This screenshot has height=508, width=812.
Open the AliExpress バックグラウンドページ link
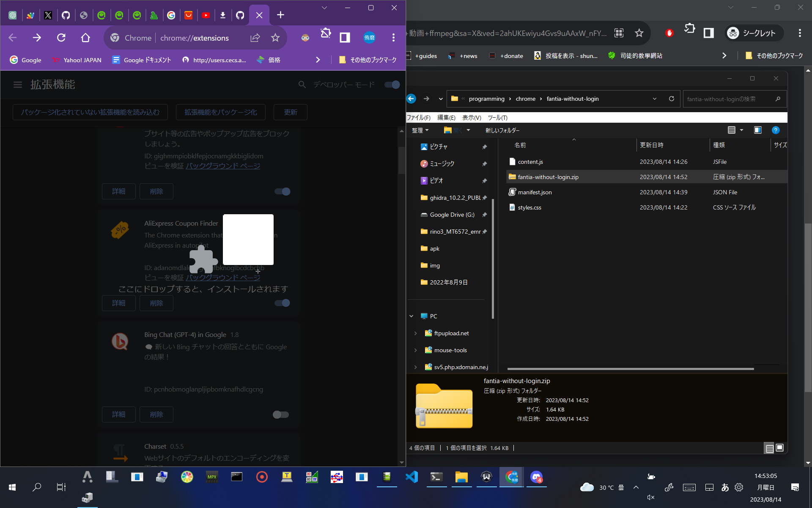(x=223, y=277)
